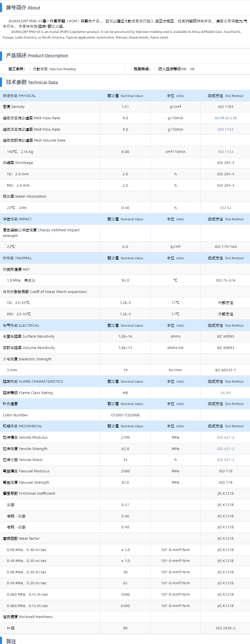Click the 产品描述 Product Description heading
This screenshot has height=644, width=250.
point(37,56)
